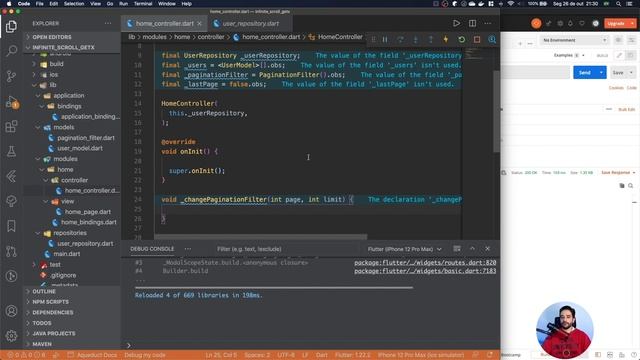Collapse the INFINITE_SCROLL_GETX section
The height and width of the screenshot is (360, 640).
(72, 47)
